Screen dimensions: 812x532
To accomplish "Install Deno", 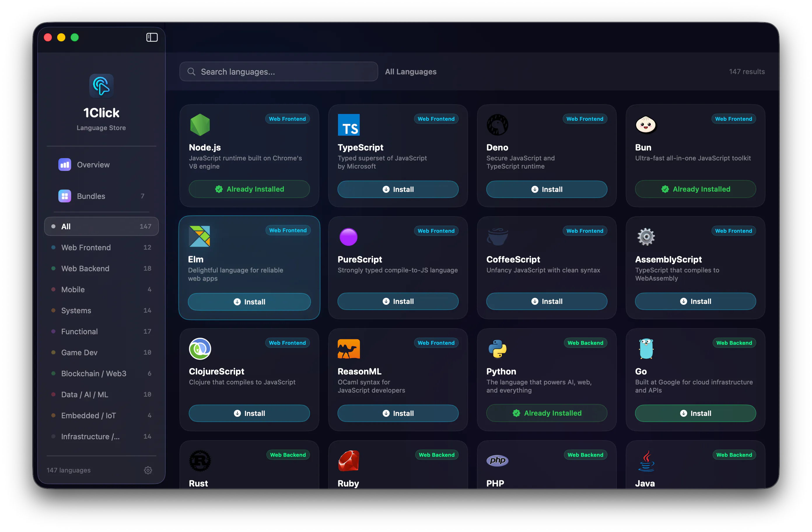I will 547,189.
